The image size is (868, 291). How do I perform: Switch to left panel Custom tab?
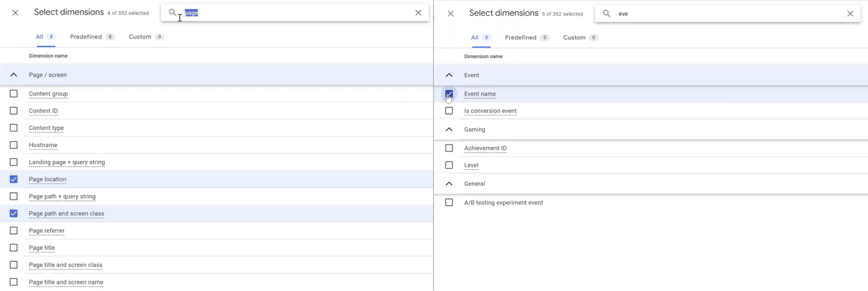(146, 37)
